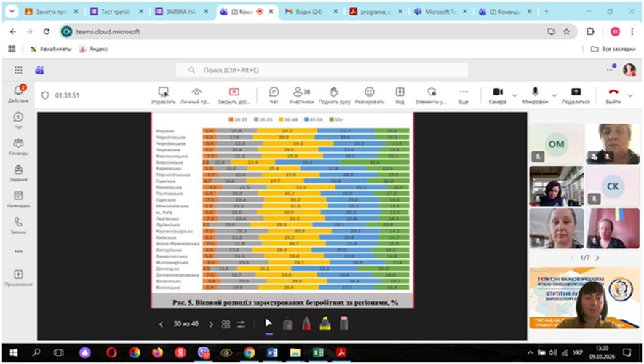The width and height of the screenshot is (644, 364).
Task: Open the meeting chat panel
Action: tap(274, 95)
